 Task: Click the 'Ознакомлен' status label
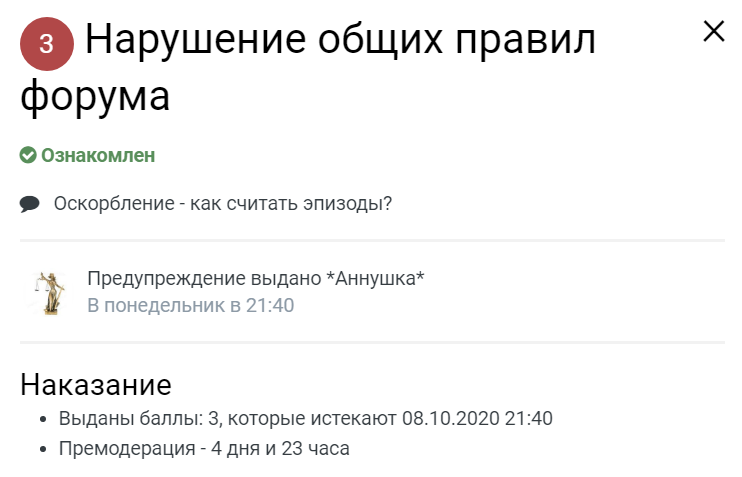[98, 155]
